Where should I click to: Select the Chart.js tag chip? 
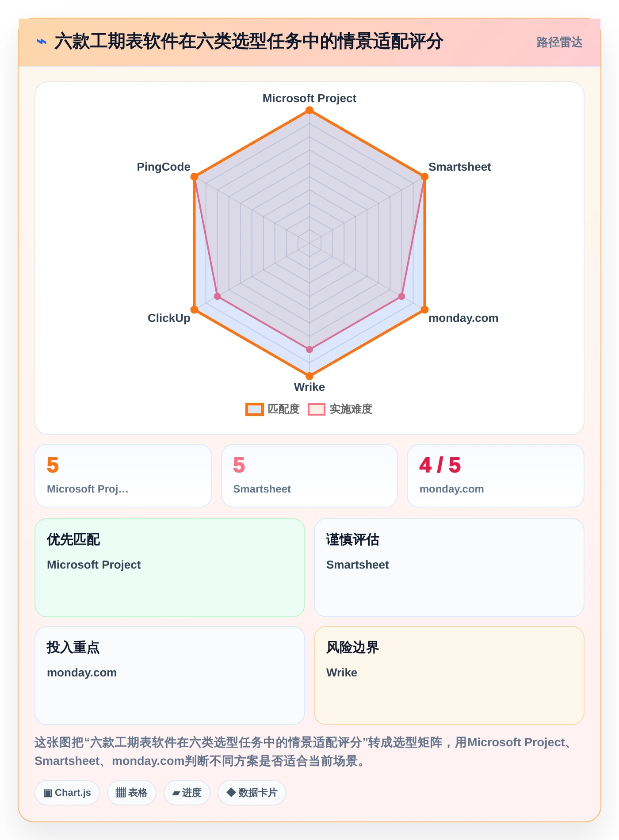pyautogui.click(x=67, y=793)
